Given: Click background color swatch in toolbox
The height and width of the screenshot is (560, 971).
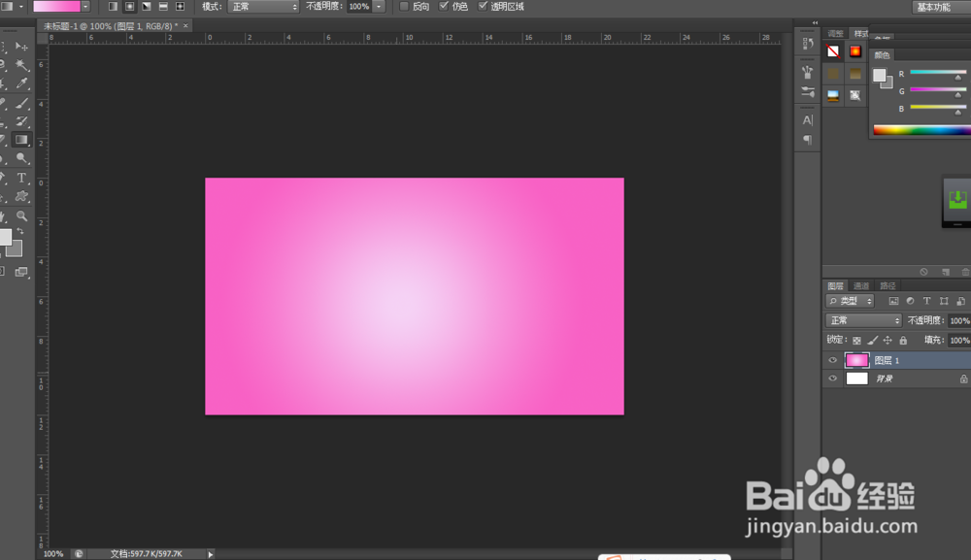Looking at the screenshot, I should 17,248.
